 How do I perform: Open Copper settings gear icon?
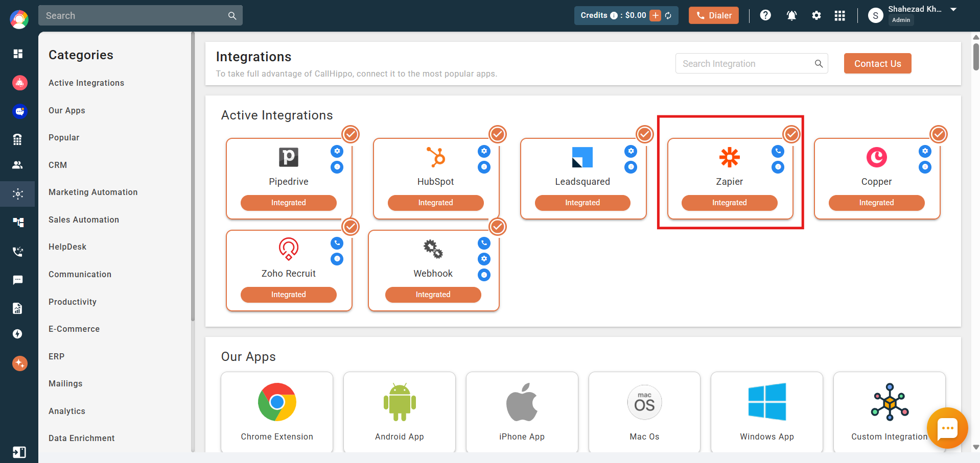point(925,151)
